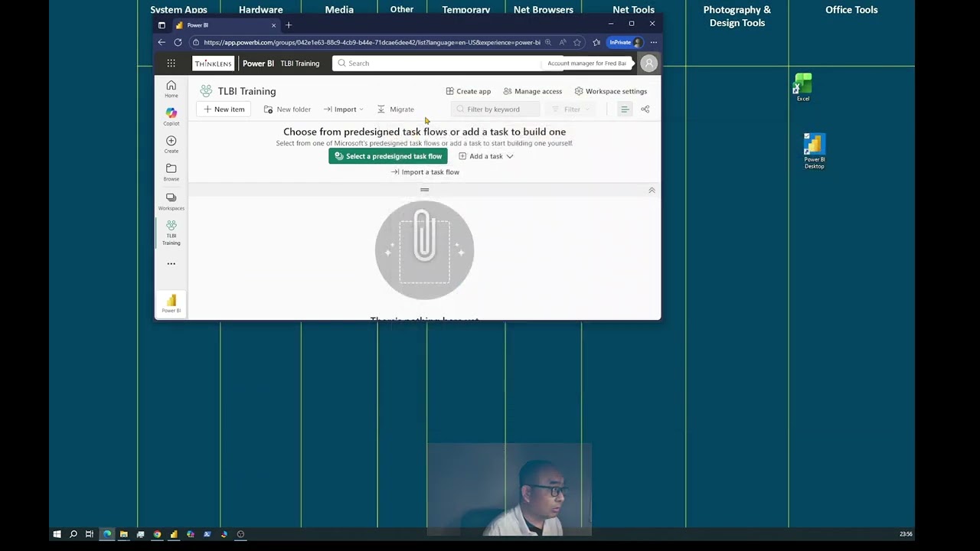Click the InPrivate profile button
The width and height of the screenshot is (980, 551).
click(626, 42)
